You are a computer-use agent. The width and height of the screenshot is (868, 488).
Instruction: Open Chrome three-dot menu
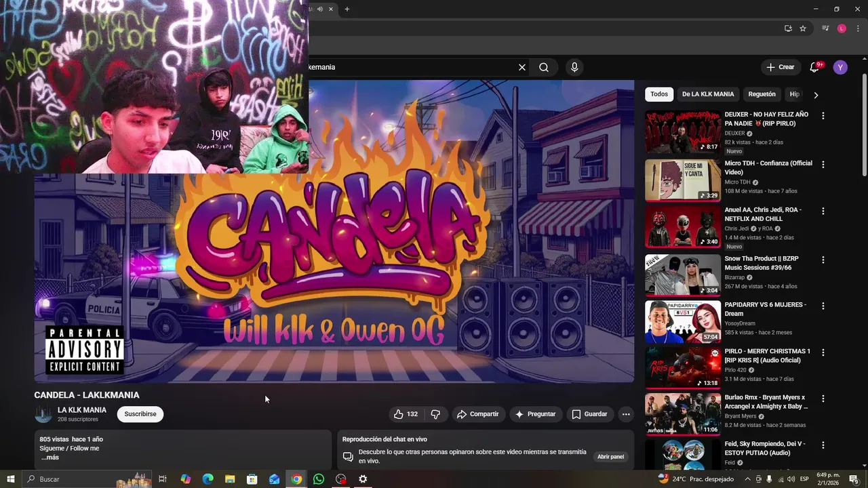[856, 28]
